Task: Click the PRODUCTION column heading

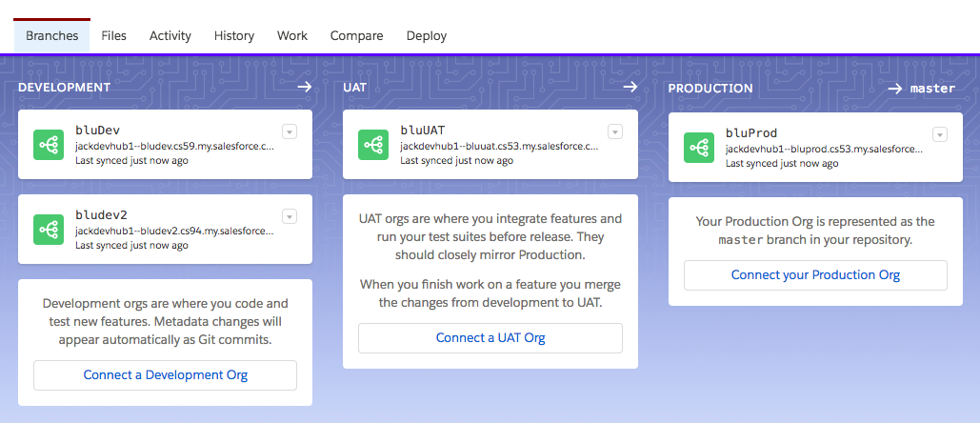Action: 710,89
